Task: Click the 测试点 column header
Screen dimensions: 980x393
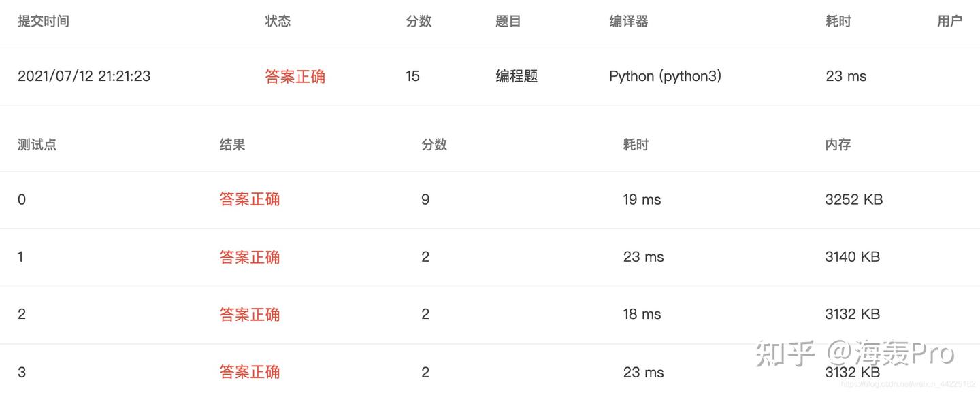Action: pos(37,145)
